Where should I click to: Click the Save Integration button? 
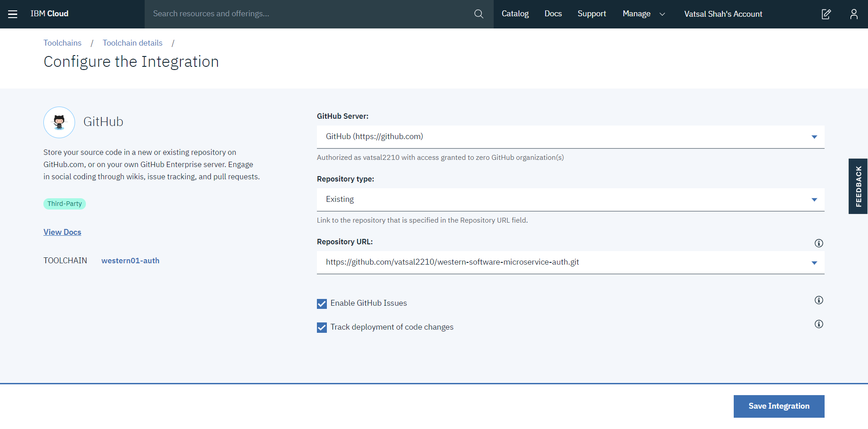pyautogui.click(x=778, y=406)
